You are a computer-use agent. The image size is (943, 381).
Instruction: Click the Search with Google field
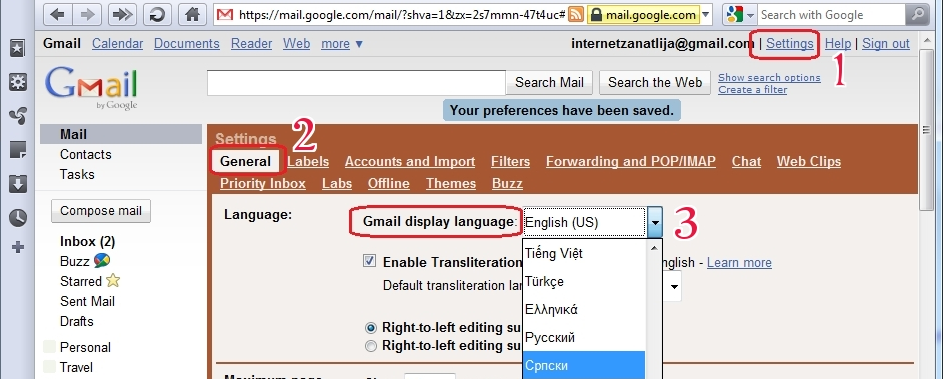tap(831, 14)
